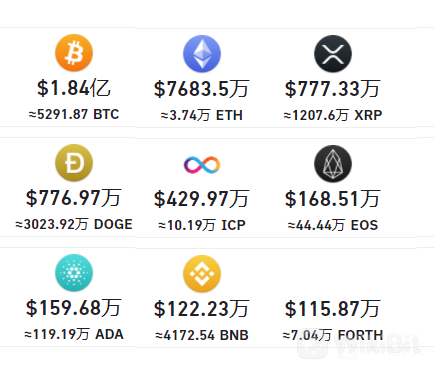Select the ICP infinity logo
Viewport: 434px width, 374px height.
[202, 164]
